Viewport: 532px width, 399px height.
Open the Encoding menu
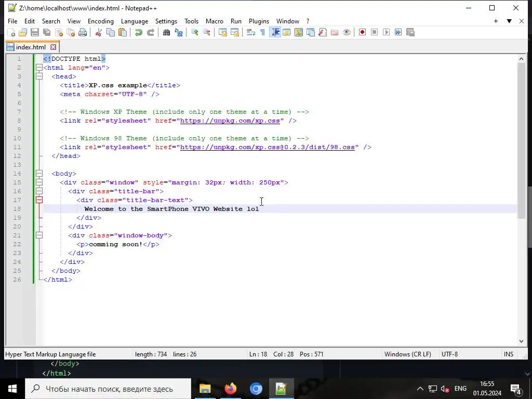point(101,21)
